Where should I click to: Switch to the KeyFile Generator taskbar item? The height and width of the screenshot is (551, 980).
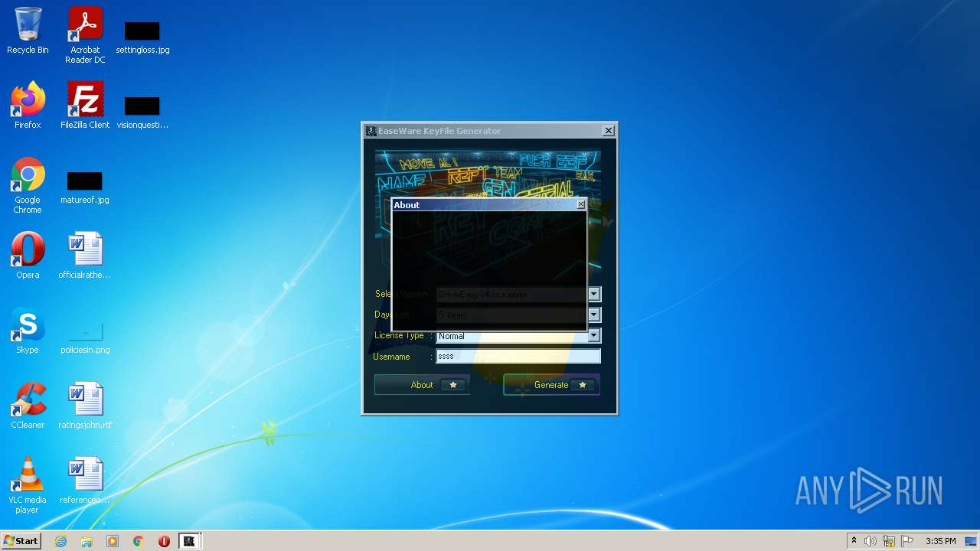pyautogui.click(x=189, y=541)
